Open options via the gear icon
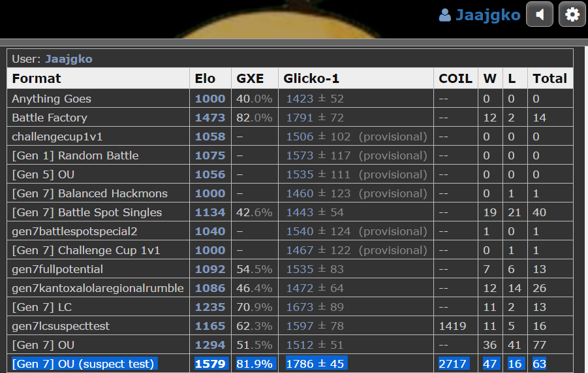 (x=572, y=14)
